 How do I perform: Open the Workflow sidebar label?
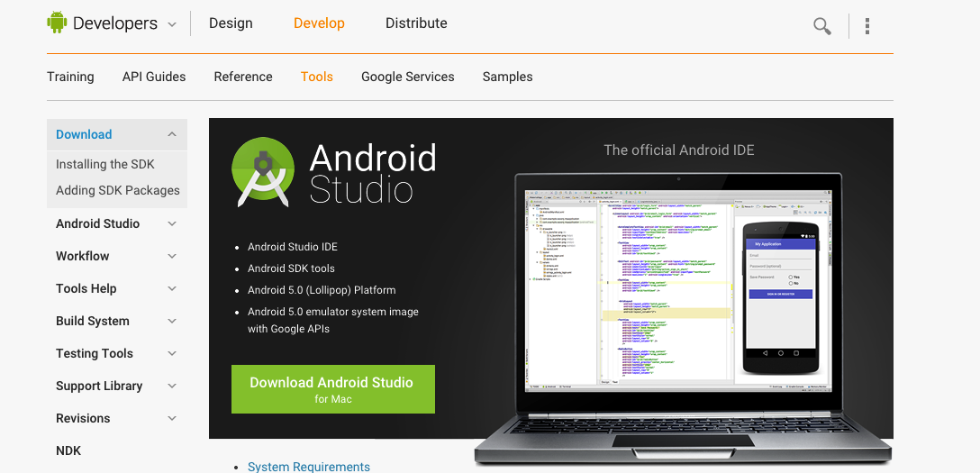pyautogui.click(x=83, y=256)
